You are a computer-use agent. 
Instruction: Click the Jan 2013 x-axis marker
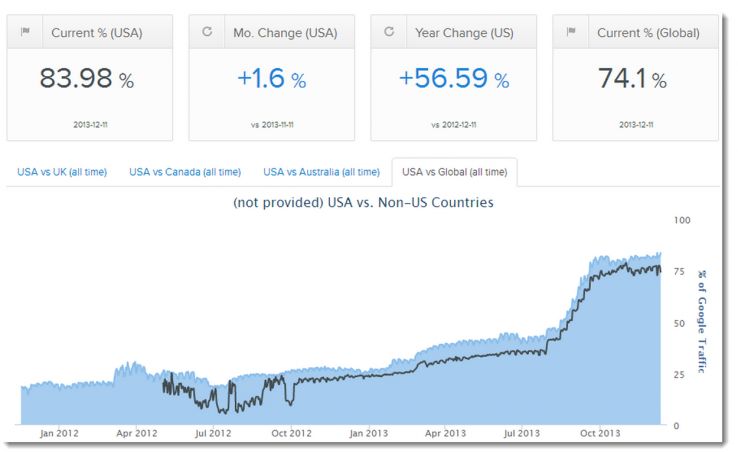(370, 434)
